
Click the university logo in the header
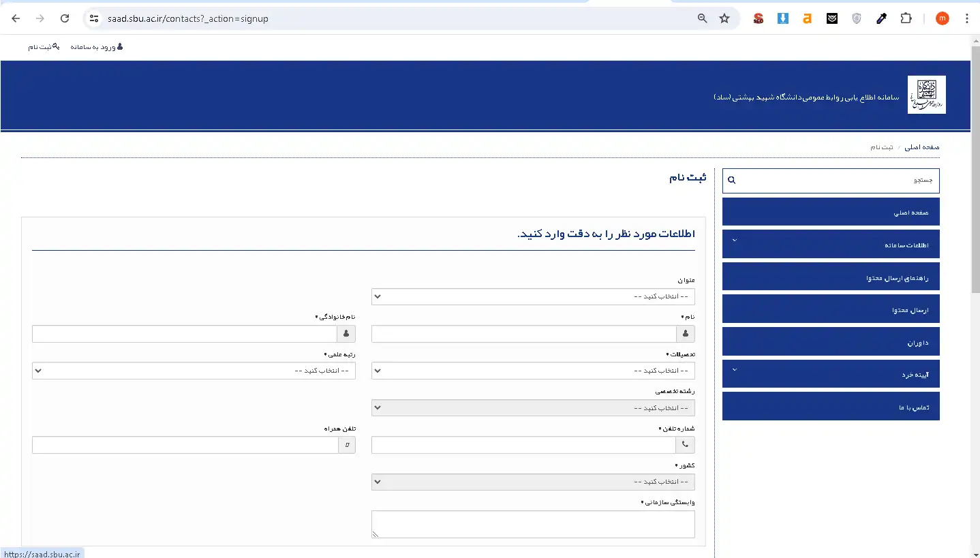click(x=927, y=95)
